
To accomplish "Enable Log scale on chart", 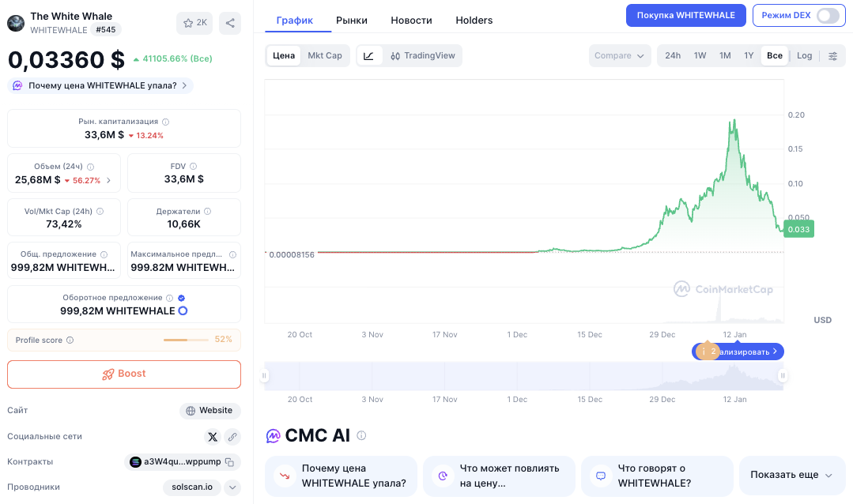I will click(x=804, y=55).
